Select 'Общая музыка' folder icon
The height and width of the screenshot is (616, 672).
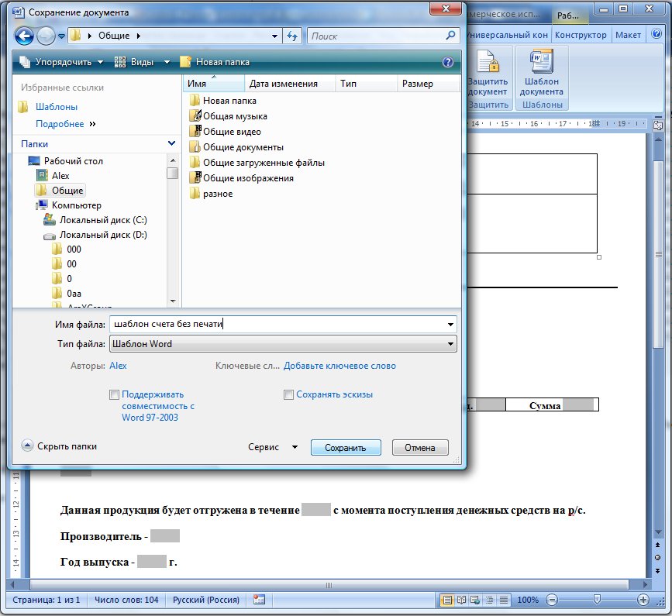coord(195,115)
